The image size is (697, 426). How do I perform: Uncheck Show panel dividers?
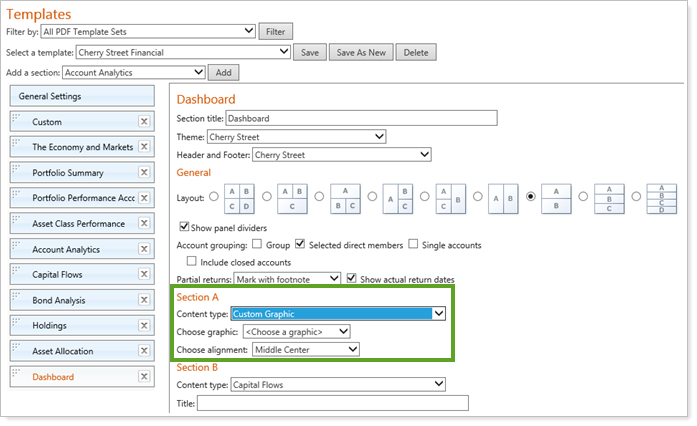point(184,227)
